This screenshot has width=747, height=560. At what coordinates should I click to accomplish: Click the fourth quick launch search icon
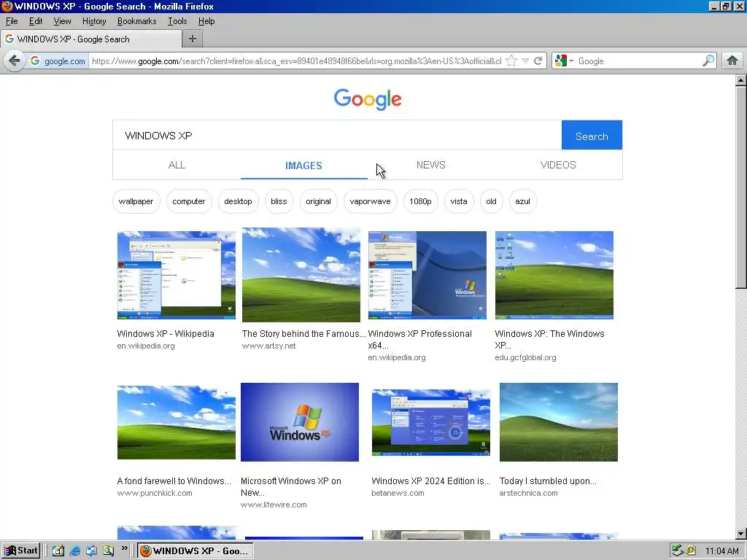pos(108,551)
